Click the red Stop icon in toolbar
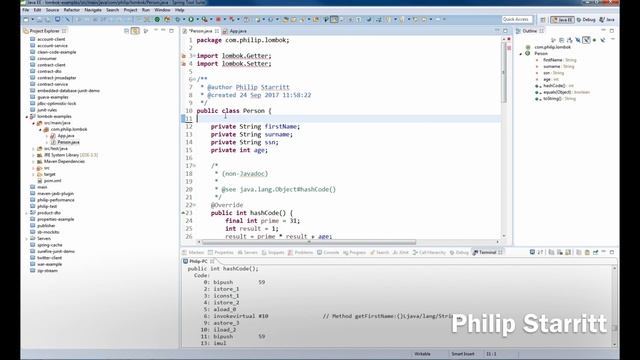 point(218,20)
